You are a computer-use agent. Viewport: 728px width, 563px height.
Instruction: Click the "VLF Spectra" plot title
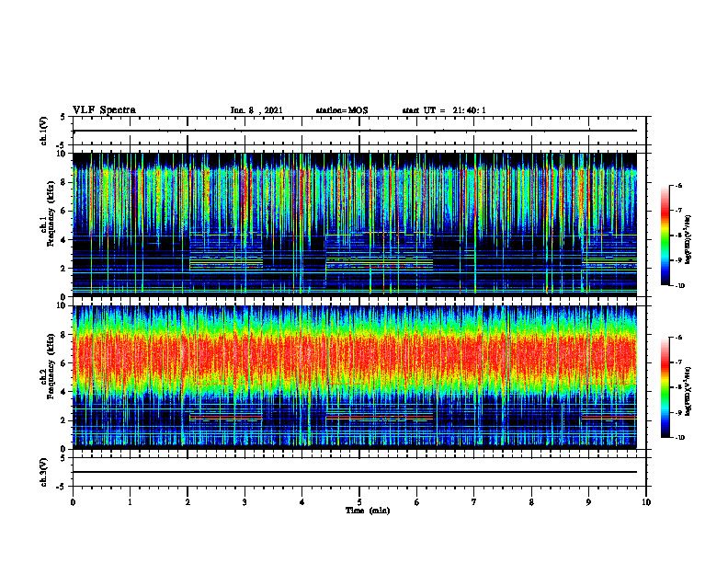pos(104,110)
